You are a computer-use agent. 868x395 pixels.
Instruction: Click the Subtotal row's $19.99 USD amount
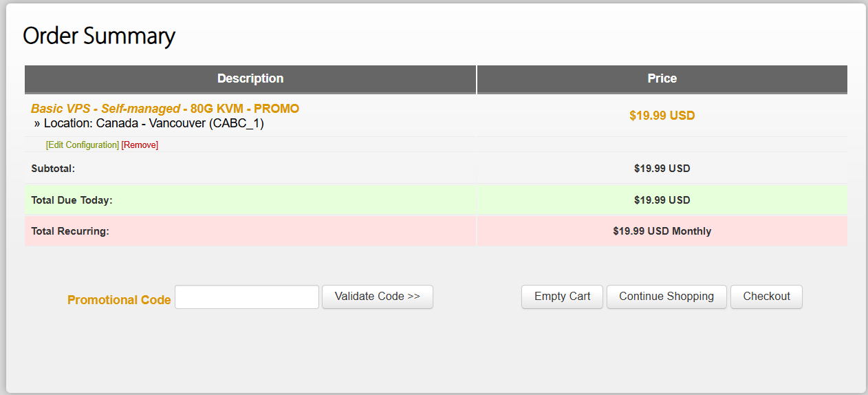(x=662, y=169)
